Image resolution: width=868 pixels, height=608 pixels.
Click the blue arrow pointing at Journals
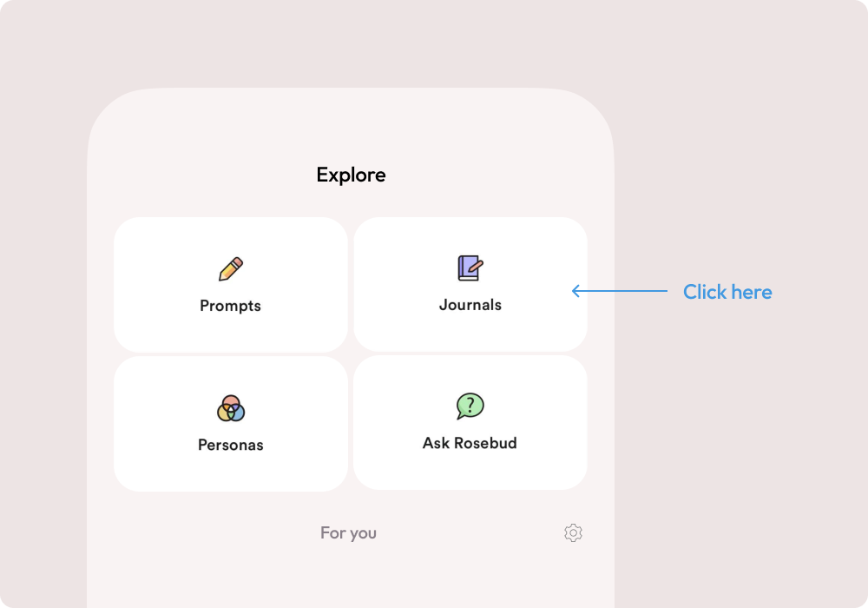(x=618, y=292)
